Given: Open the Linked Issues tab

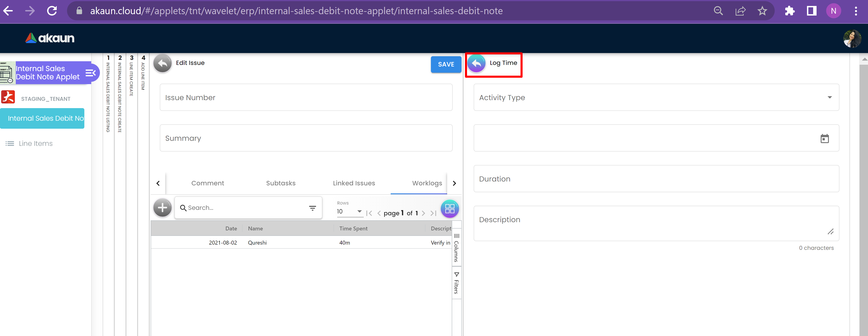Looking at the screenshot, I should click(353, 183).
